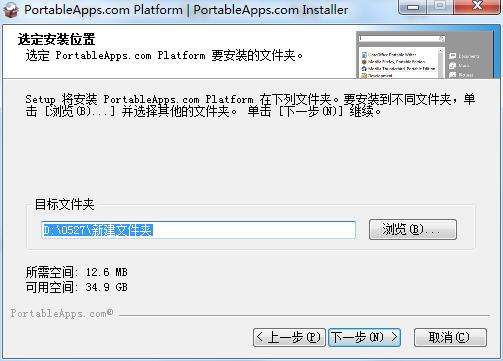Click the PortableApps.com icon in title bar
The width and height of the screenshot is (503, 361).
pyautogui.click(x=11, y=10)
